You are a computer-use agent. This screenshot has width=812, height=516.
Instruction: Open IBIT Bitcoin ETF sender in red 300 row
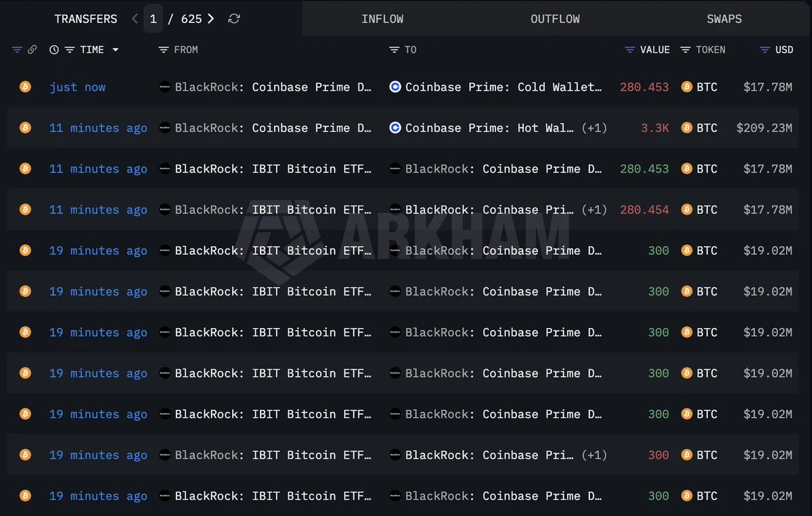click(265, 455)
